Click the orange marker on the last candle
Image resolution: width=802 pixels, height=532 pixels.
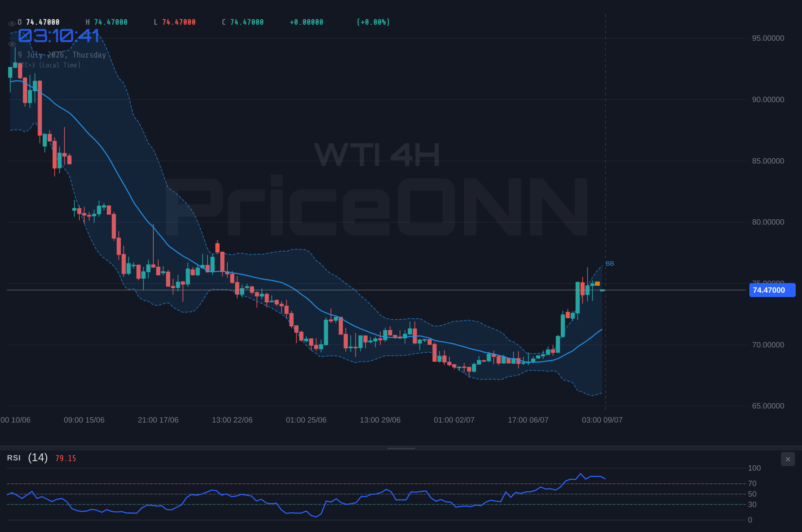click(x=597, y=284)
